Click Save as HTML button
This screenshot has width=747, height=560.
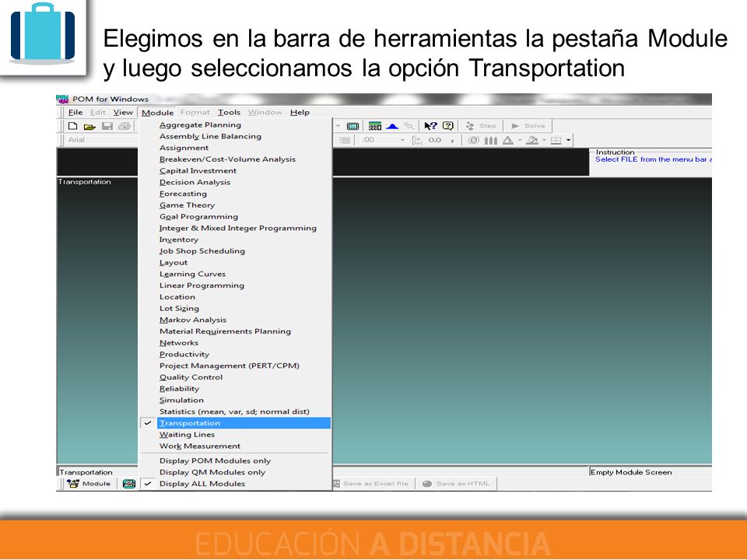(x=457, y=483)
